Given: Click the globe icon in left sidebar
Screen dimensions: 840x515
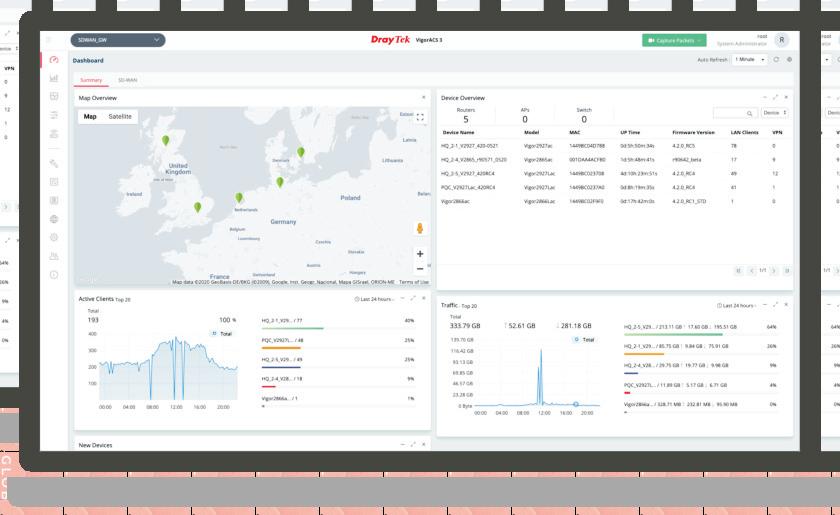Looking at the screenshot, I should [x=54, y=219].
